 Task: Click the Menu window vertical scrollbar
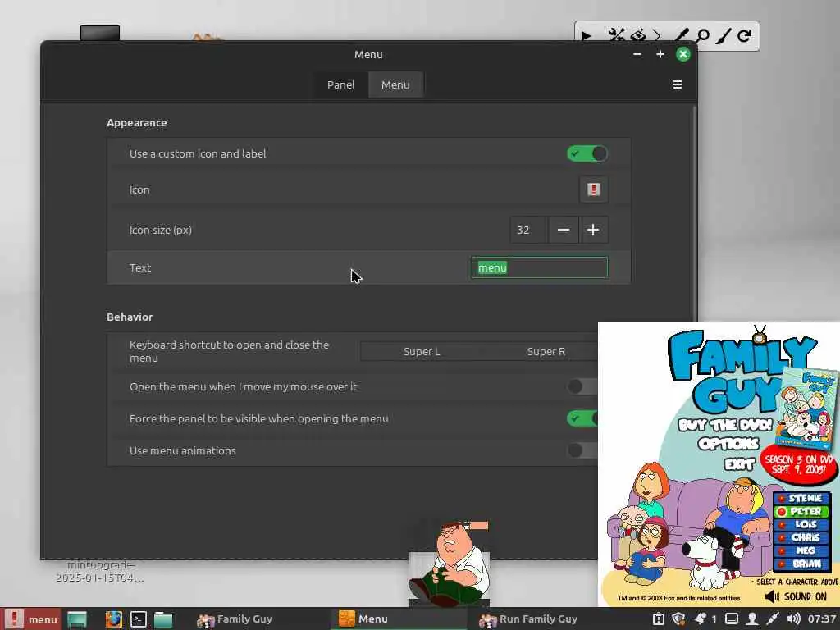(695, 214)
